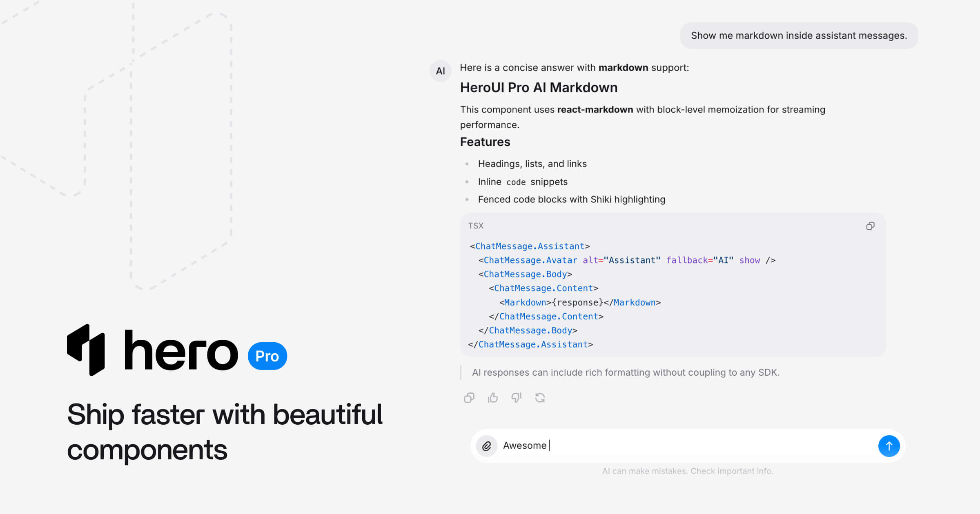This screenshot has width=980, height=514.
Task: Click the blue Pro badge
Action: pos(267,356)
